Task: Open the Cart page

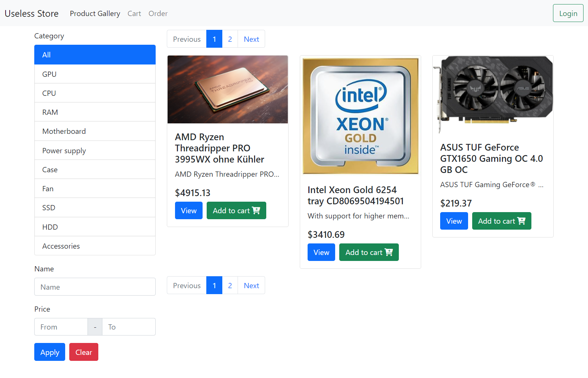Action: [x=134, y=13]
